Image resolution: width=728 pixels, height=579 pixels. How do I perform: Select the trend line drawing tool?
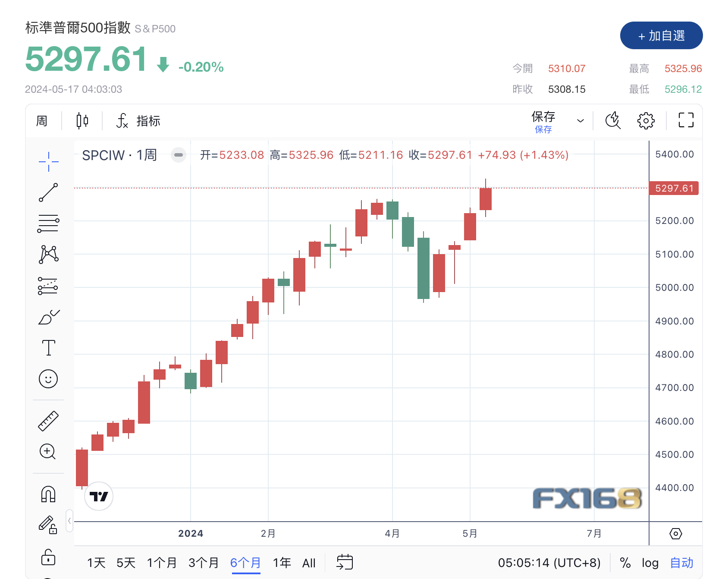(48, 192)
